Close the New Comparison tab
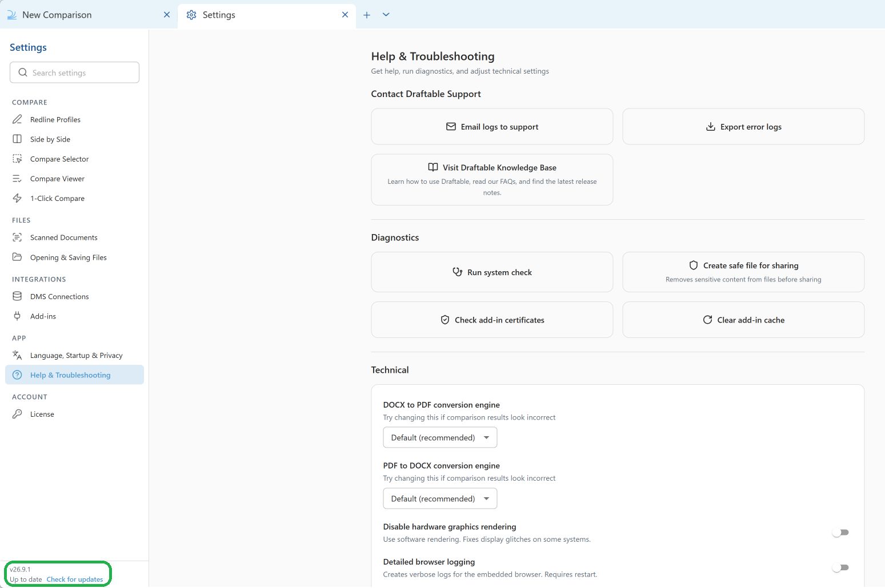This screenshot has width=885, height=588. point(167,15)
